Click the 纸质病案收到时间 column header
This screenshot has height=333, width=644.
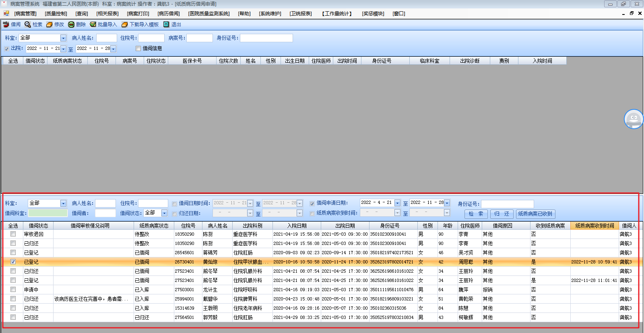point(594,226)
